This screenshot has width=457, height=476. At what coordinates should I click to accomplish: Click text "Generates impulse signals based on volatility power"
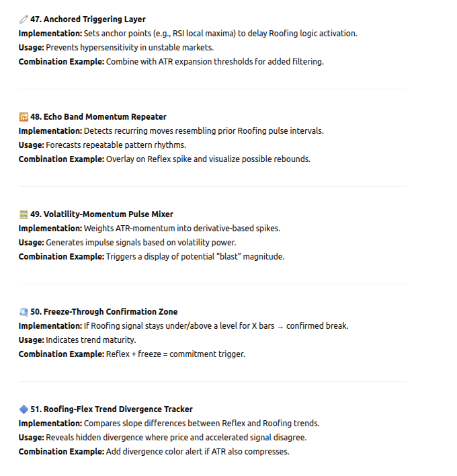[x=140, y=243]
